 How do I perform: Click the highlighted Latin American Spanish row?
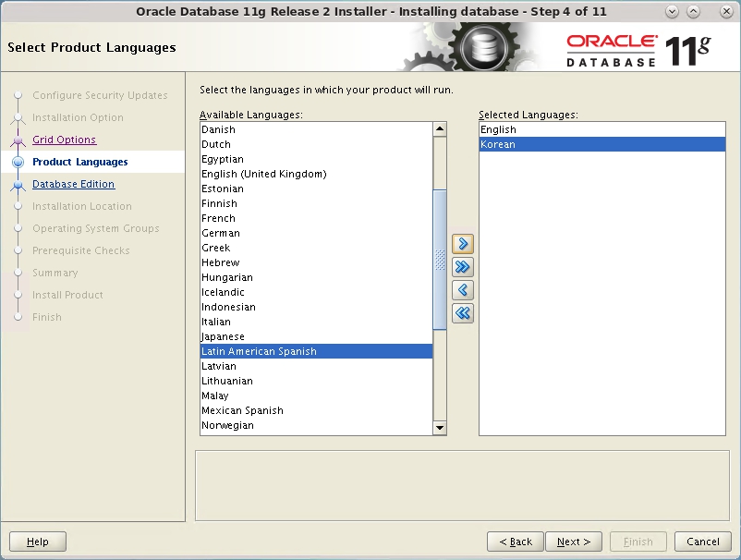click(x=316, y=351)
